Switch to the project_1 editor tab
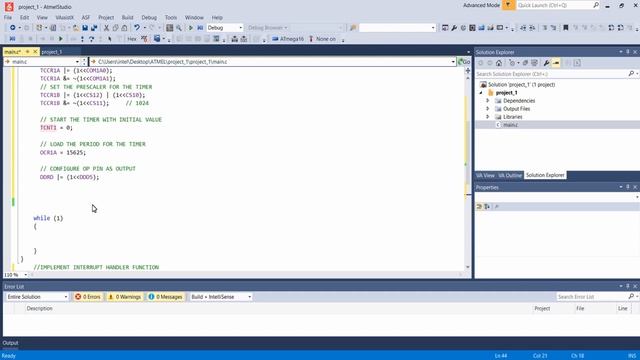This screenshot has height=360, width=640. [x=52, y=52]
